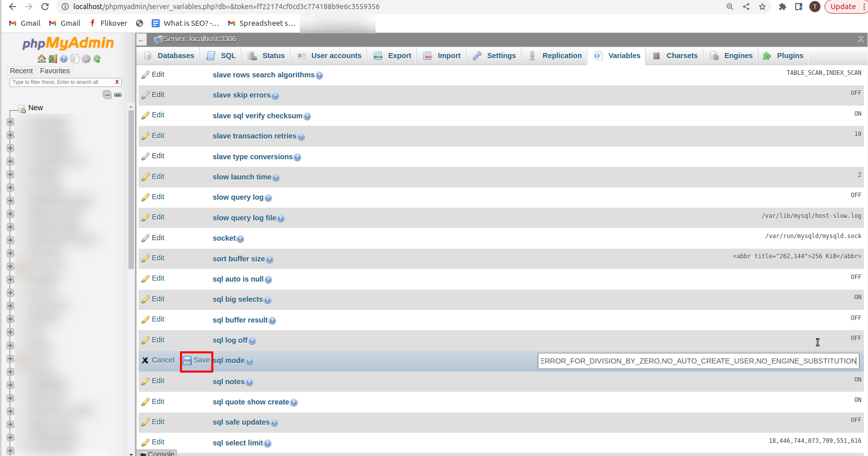
Task: Open help icon next to slave skip errors
Action: pos(275,96)
